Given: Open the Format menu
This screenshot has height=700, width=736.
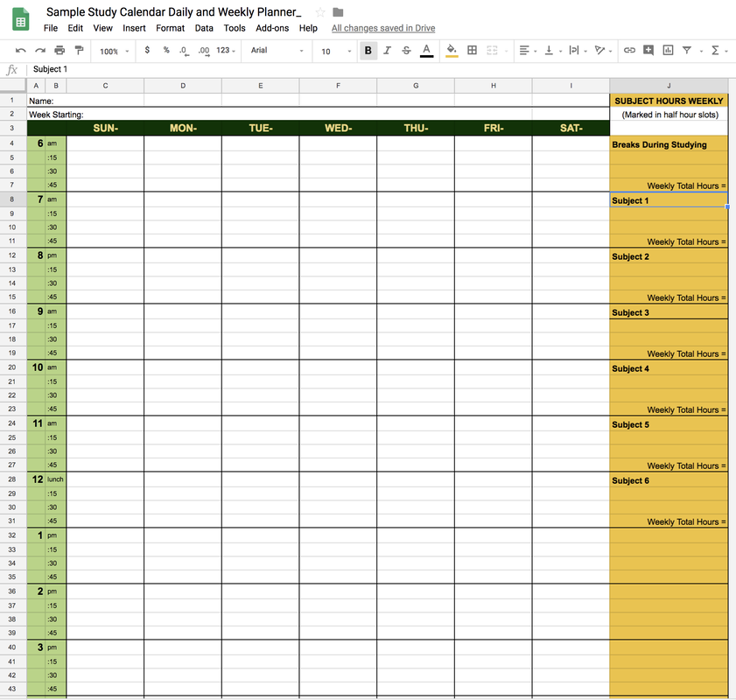Looking at the screenshot, I should (171, 28).
